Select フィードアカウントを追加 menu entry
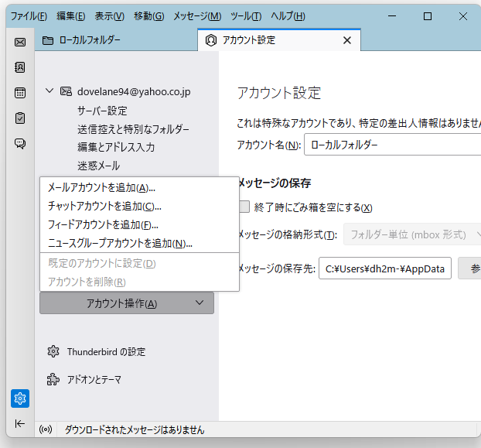The height and width of the screenshot is (448, 481). [x=139, y=225]
